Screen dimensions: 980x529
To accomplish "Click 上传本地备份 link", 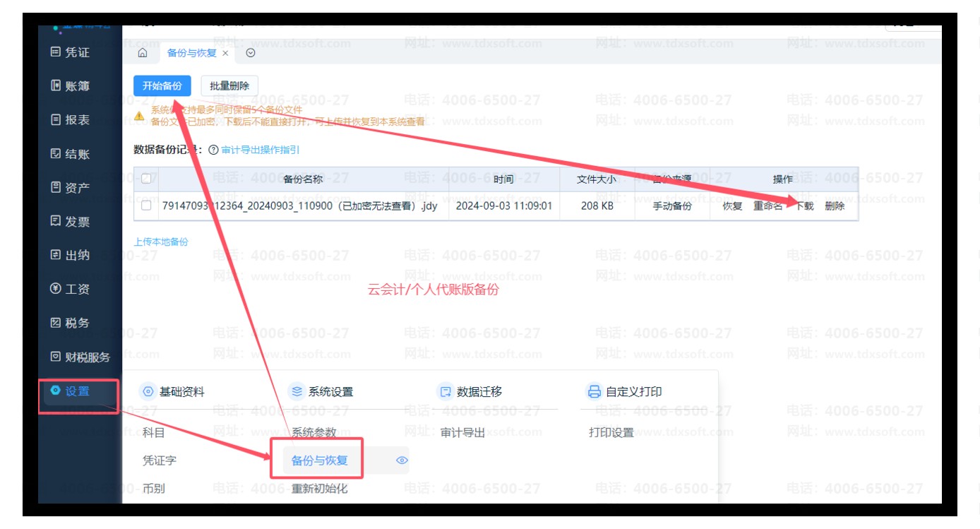I will (161, 242).
